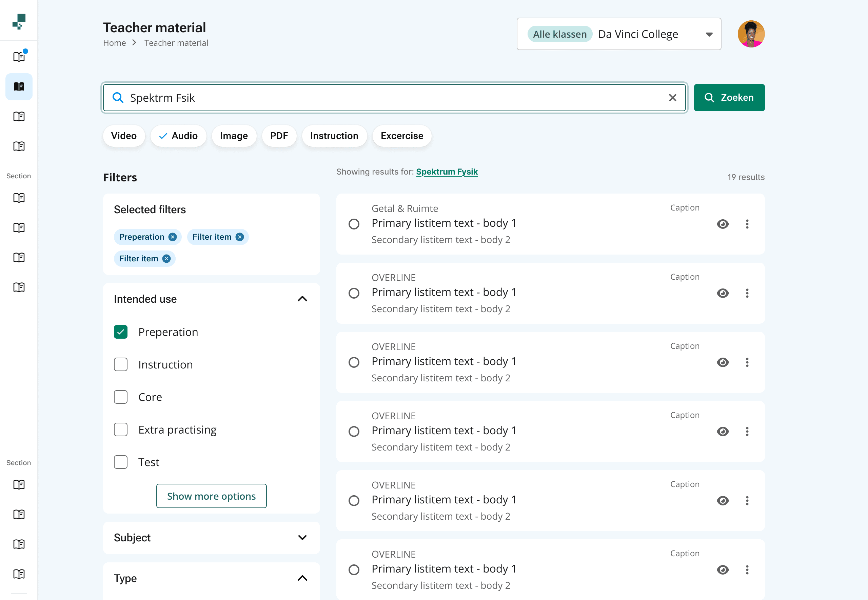
Task: Select the Instruction type chip below search
Action: (x=334, y=136)
